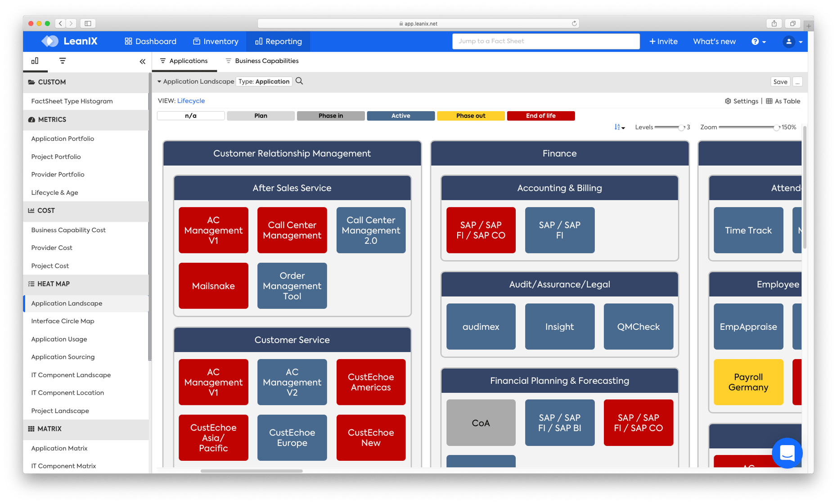The width and height of the screenshot is (837, 504).
Task: Switch to the Business Capabilities tab
Action: click(266, 61)
